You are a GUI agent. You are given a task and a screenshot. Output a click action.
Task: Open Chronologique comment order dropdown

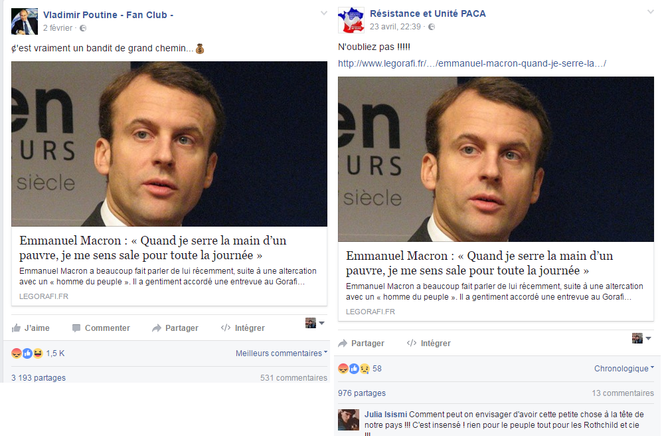click(x=624, y=368)
